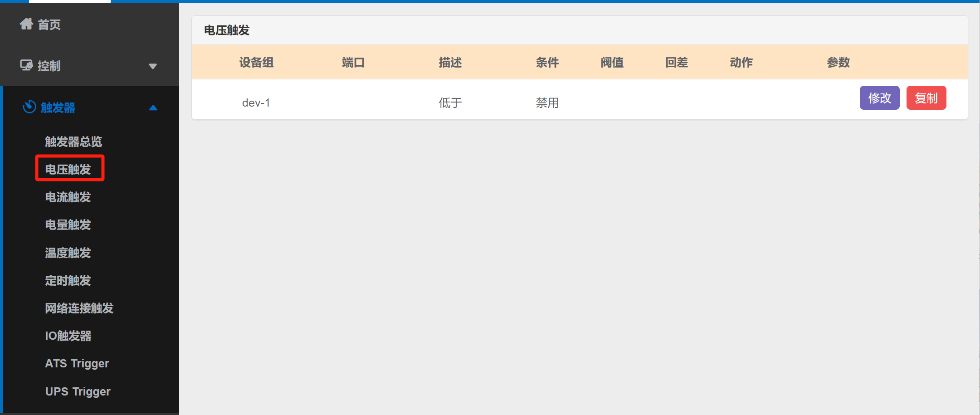This screenshot has height=415, width=980.
Task: Open 定时触发 submenu item
Action: 68,280
